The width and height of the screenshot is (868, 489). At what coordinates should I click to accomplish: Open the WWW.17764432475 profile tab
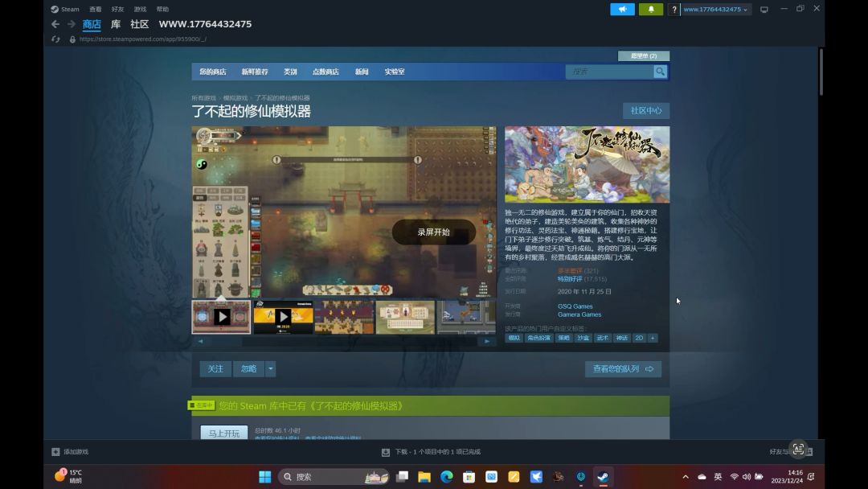pos(206,24)
